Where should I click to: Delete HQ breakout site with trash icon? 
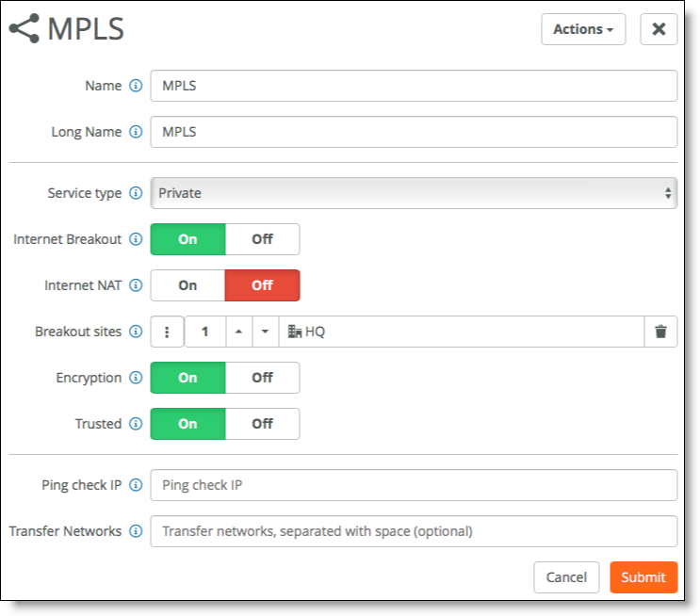pyautogui.click(x=660, y=332)
